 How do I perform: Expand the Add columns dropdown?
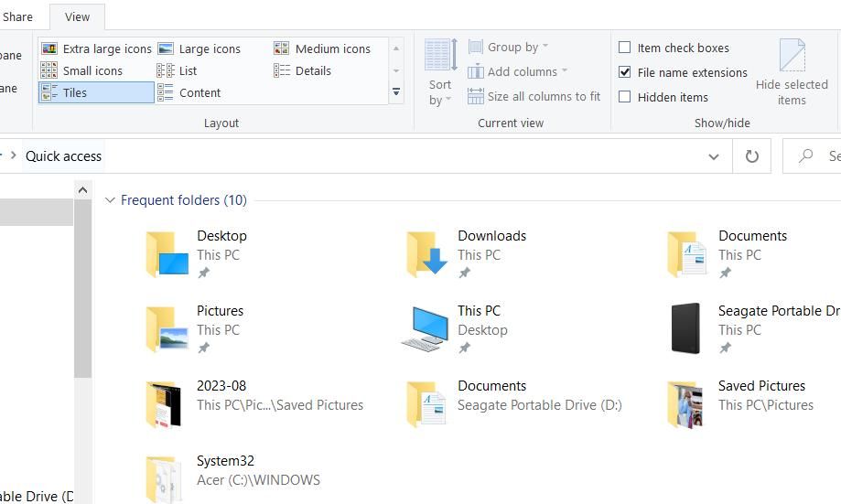(x=518, y=71)
